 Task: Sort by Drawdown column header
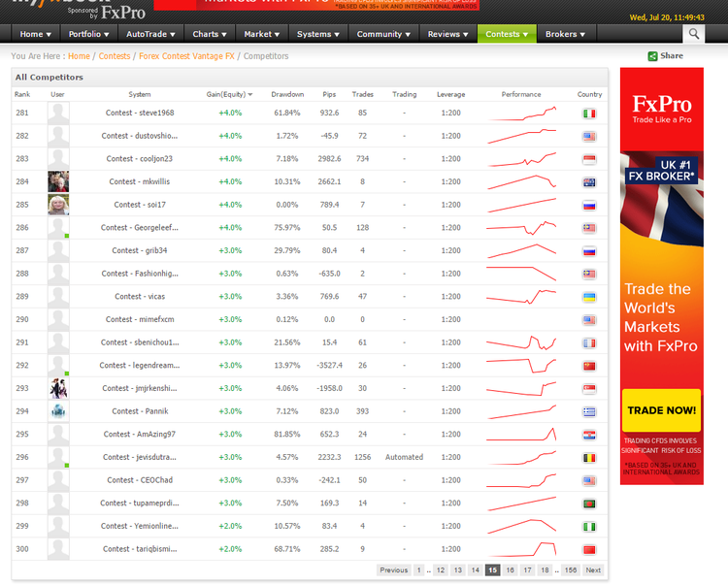point(287,95)
